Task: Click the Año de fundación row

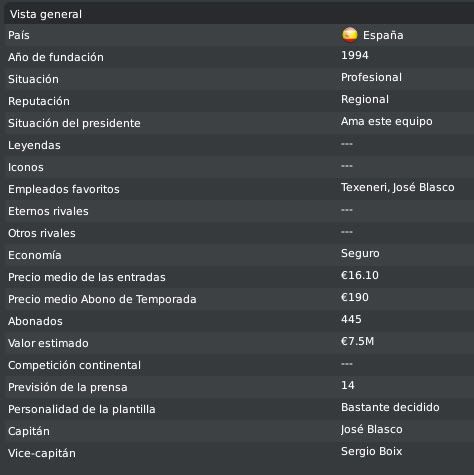Action: pos(239,57)
